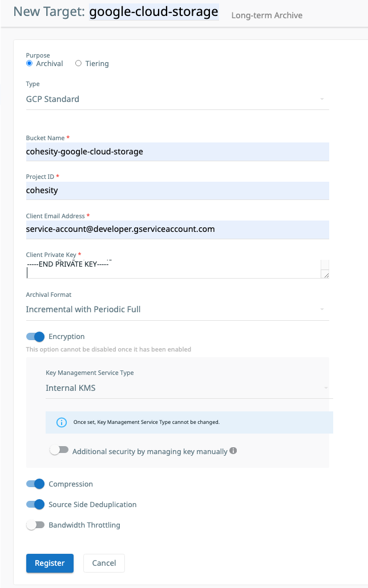Click the target name google-cloud-storage in the header

point(153,12)
